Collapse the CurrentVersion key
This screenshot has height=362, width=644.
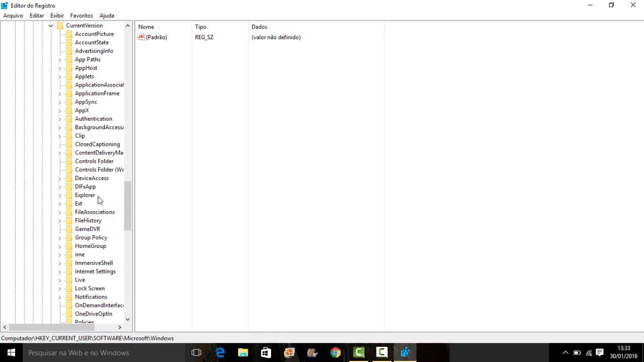pyautogui.click(x=51, y=26)
